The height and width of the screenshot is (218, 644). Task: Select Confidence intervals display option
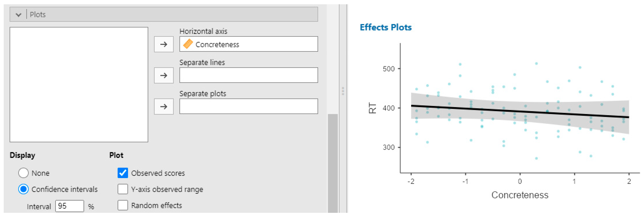(24, 189)
